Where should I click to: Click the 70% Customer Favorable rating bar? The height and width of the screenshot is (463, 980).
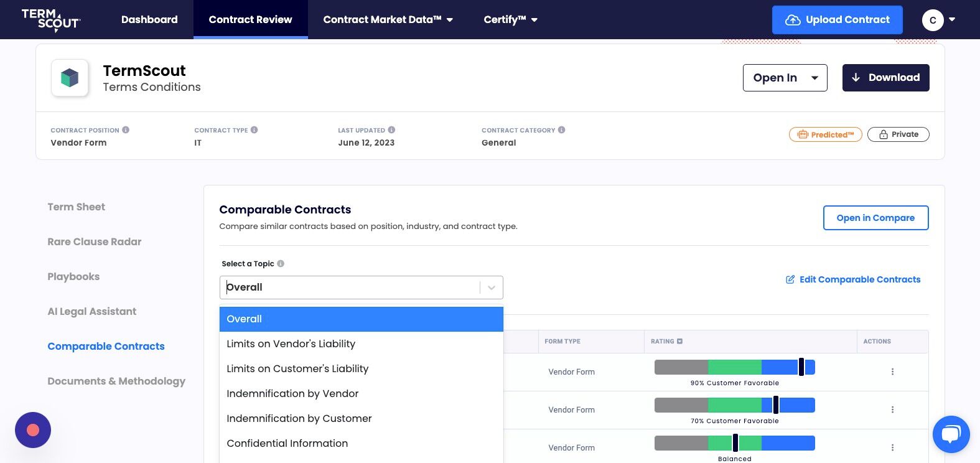click(735, 405)
